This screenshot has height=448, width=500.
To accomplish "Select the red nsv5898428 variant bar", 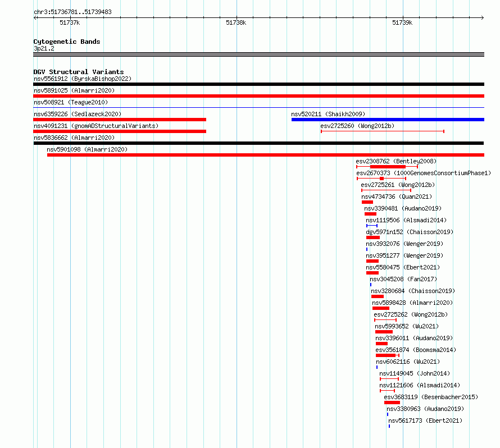I will (381, 308).
